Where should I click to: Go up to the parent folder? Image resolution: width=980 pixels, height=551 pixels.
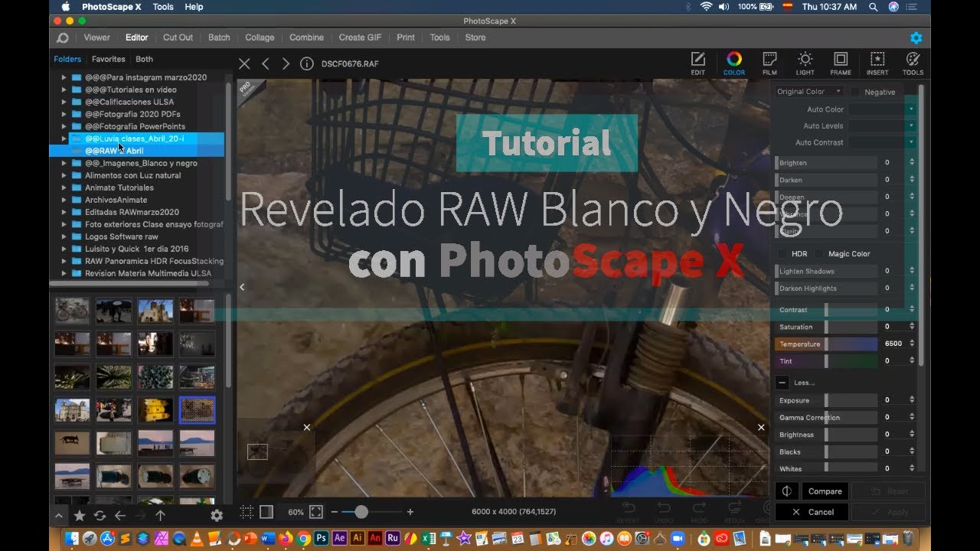click(x=160, y=516)
